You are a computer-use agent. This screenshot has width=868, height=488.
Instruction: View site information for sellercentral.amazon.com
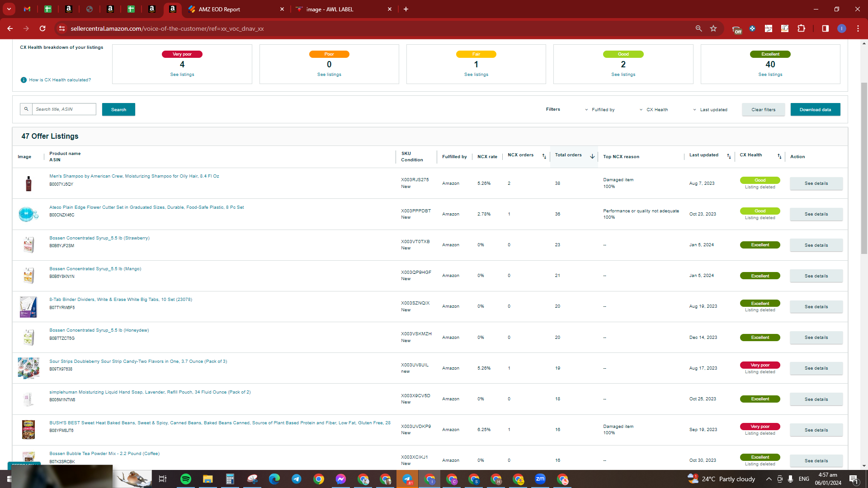click(x=62, y=28)
